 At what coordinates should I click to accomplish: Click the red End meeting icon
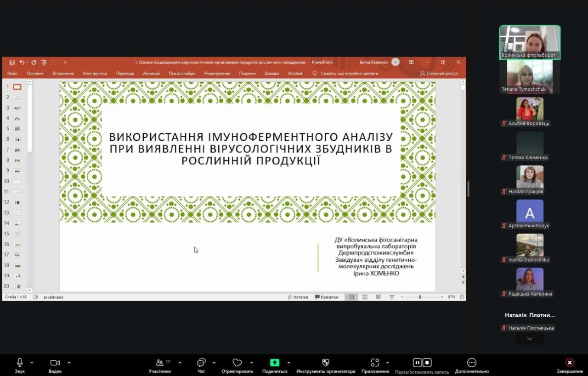point(570,363)
